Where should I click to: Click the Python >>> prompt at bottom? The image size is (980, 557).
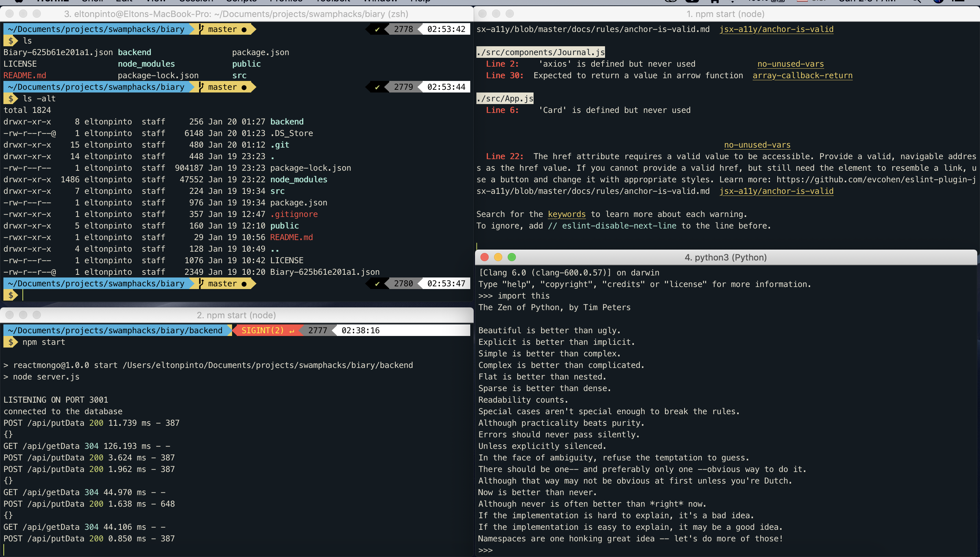(485, 550)
